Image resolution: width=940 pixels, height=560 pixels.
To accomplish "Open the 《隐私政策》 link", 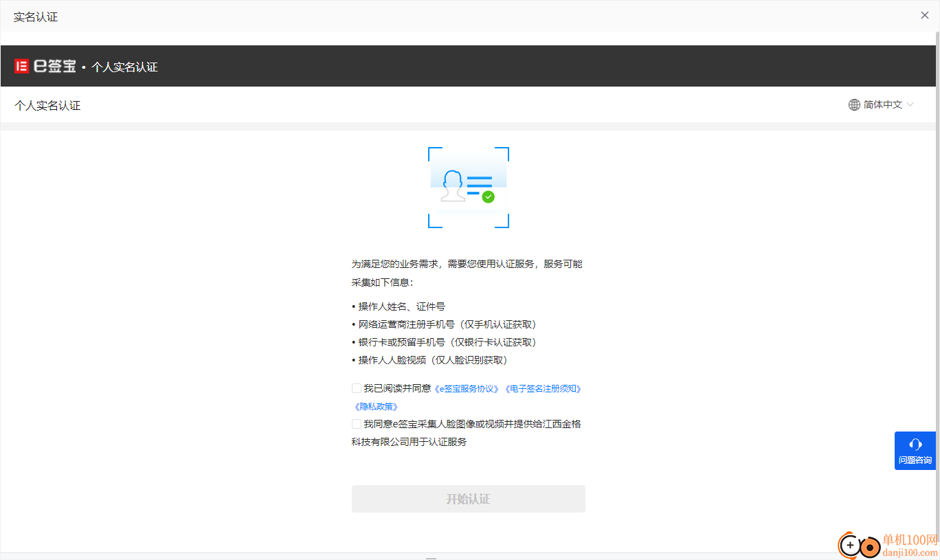I will pyautogui.click(x=376, y=407).
